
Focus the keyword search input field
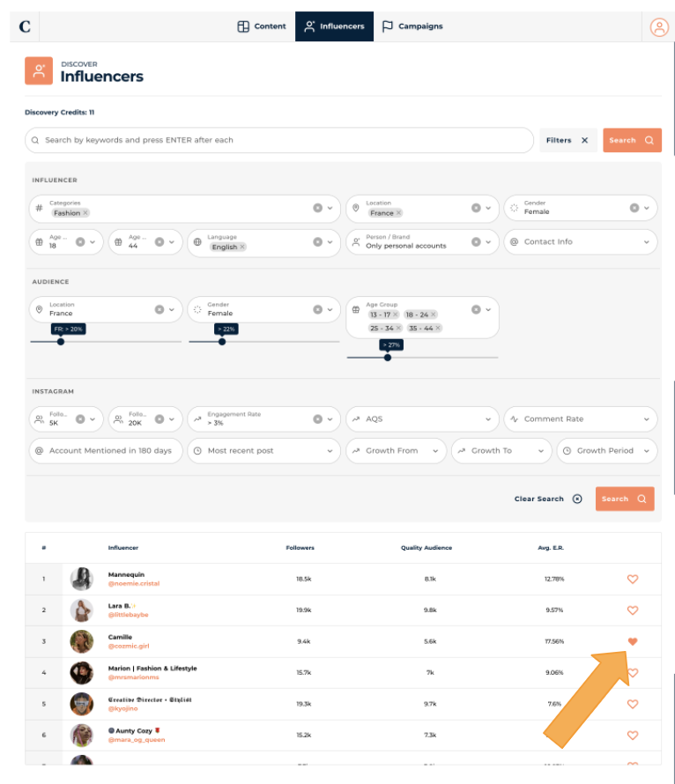[x=282, y=140]
